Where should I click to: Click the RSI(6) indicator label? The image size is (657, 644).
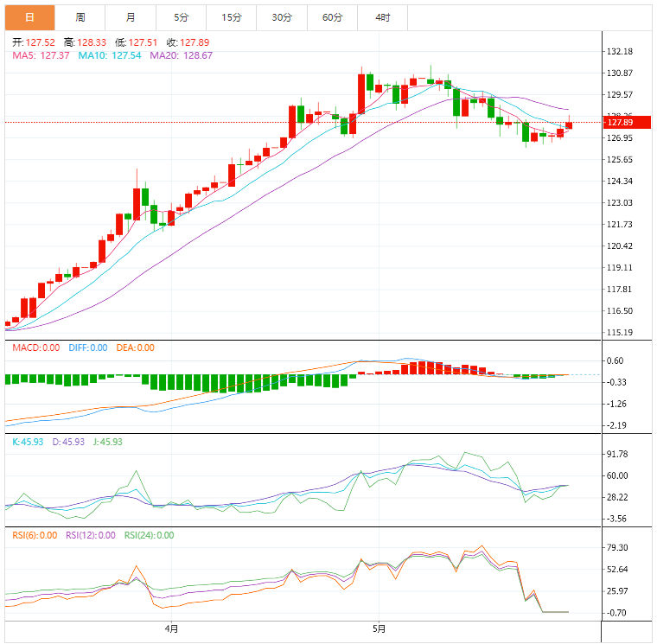34,535
